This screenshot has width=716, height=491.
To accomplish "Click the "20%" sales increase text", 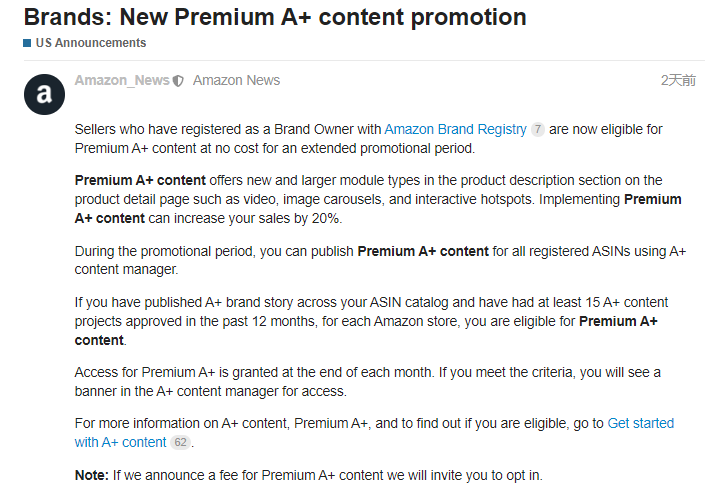I will pos(326,218).
